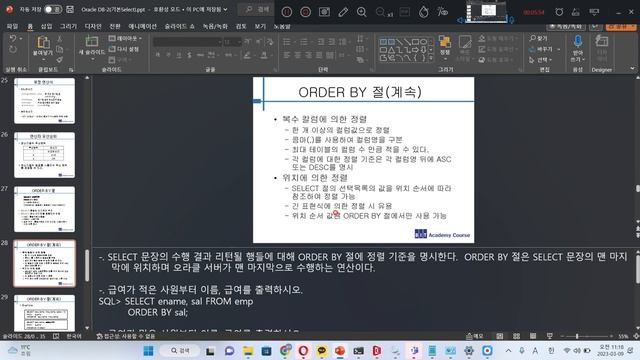The height and width of the screenshot is (360, 640).
Task: Switch to Reading view icon
Action: coord(533,336)
